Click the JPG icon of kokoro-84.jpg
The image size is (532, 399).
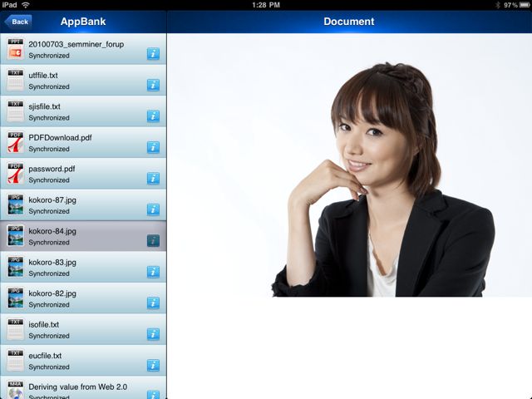pos(15,236)
